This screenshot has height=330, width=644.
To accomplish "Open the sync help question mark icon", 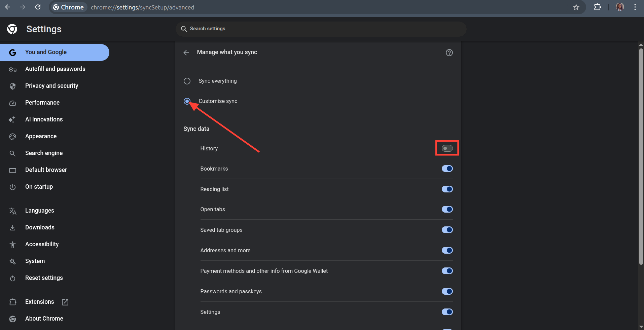I will pos(449,52).
